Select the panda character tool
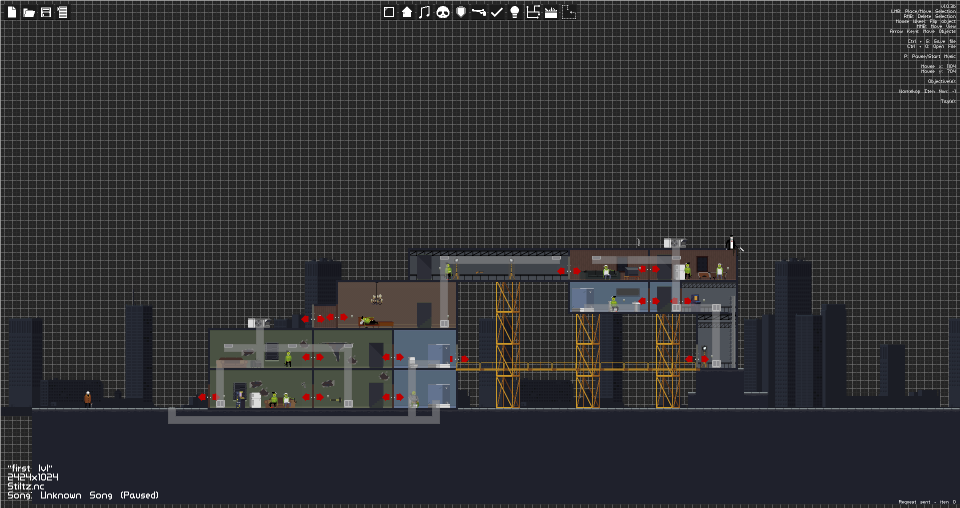960x508 pixels. click(443, 12)
